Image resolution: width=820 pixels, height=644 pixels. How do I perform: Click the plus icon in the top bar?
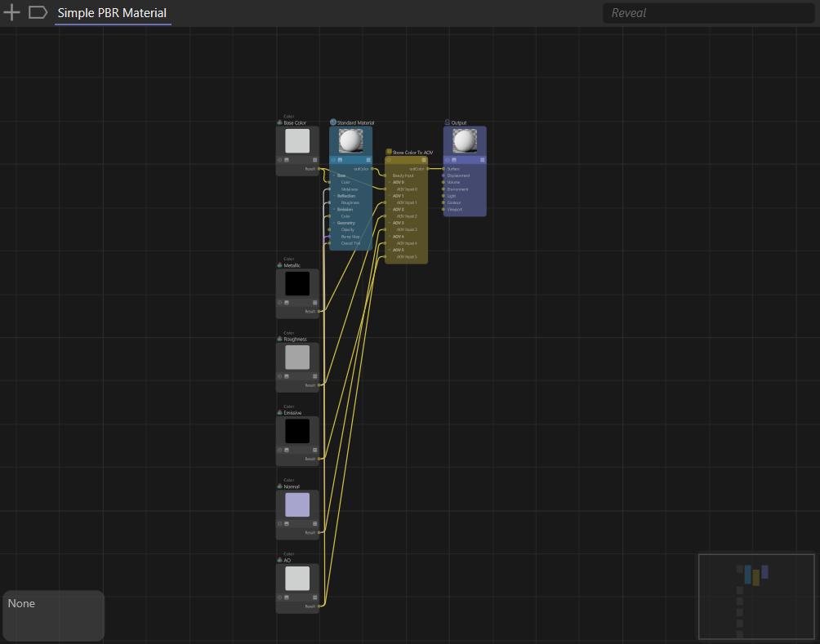pos(12,12)
